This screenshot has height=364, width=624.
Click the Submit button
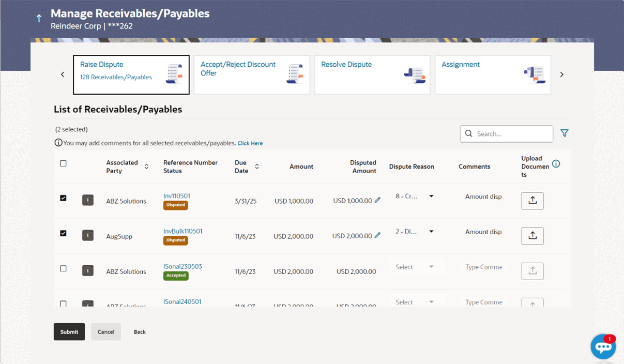point(69,332)
